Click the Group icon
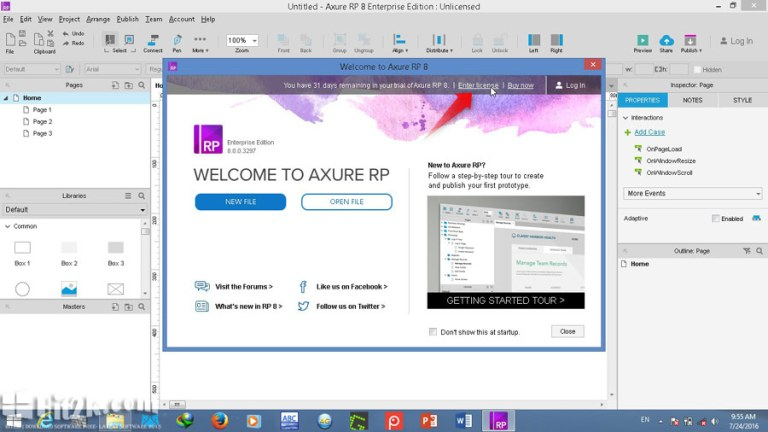Image resolution: width=768 pixels, height=432 pixels. point(339,43)
